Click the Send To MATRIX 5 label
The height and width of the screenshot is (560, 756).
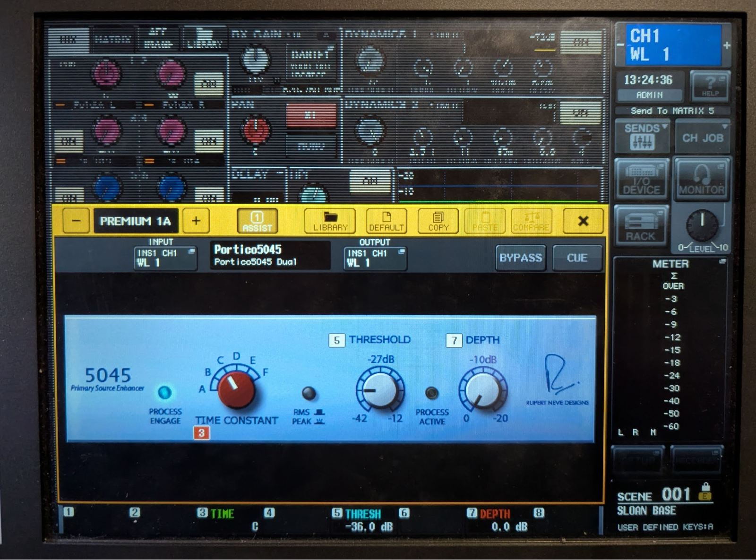point(672,111)
